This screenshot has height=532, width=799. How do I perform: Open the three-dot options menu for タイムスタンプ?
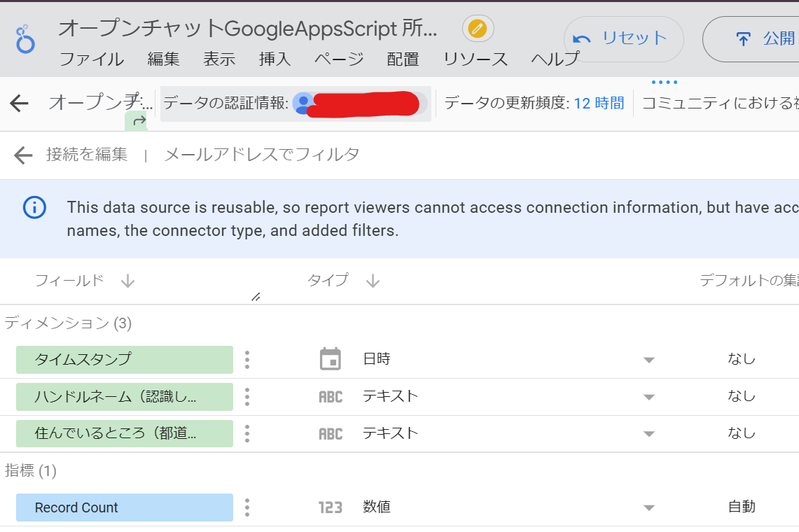click(x=246, y=359)
